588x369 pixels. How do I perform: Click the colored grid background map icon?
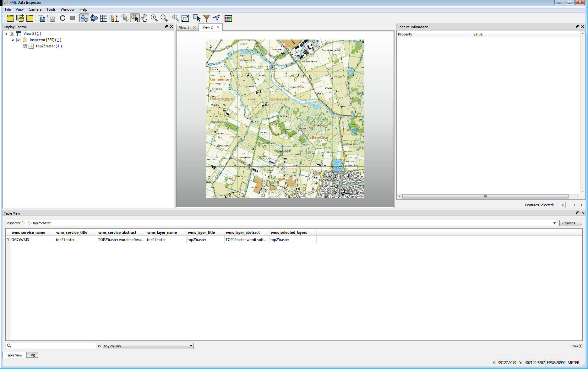[x=228, y=18]
